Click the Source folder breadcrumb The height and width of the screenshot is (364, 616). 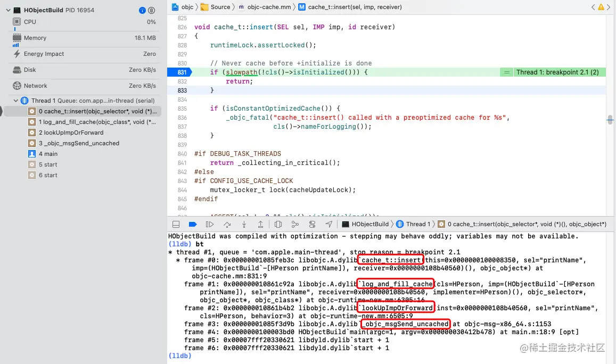point(215,7)
